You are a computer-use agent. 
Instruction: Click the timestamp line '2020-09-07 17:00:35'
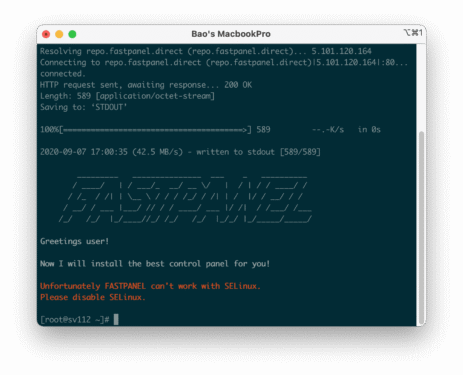click(x=180, y=152)
